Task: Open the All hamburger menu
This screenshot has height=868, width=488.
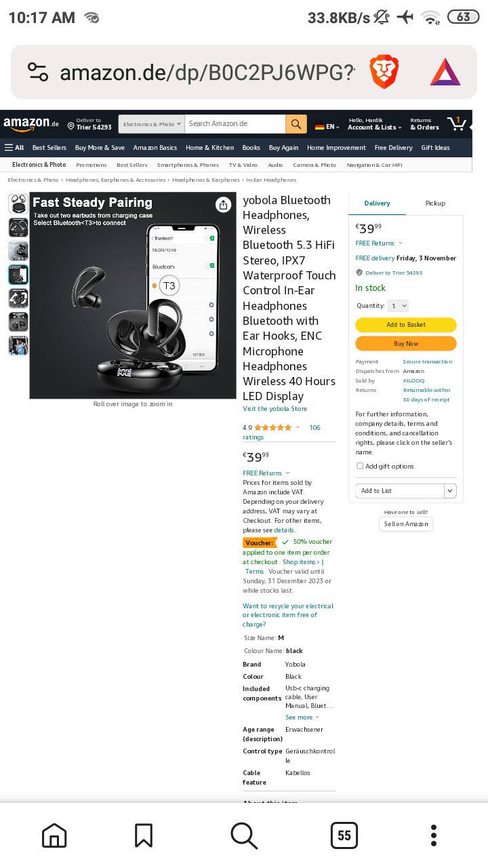Action: point(14,147)
